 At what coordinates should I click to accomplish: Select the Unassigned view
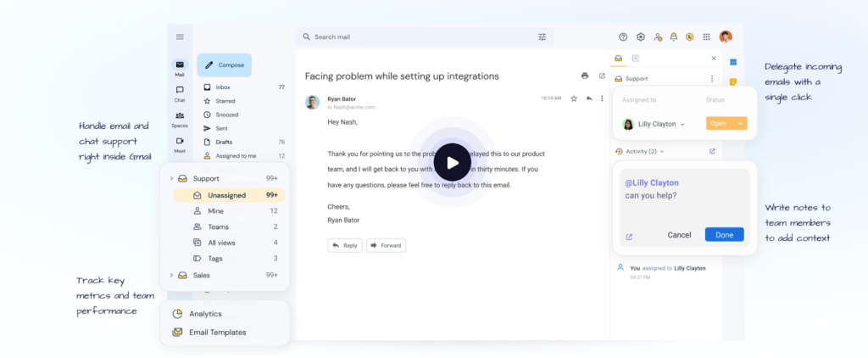[x=229, y=195]
